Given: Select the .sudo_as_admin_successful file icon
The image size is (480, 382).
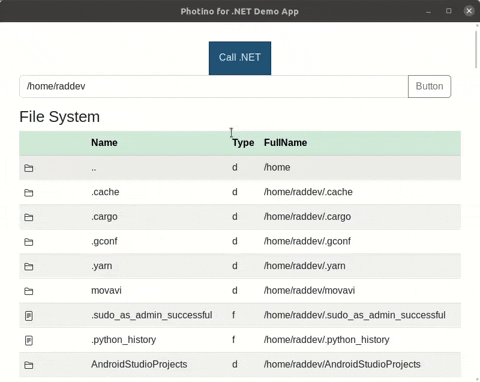Looking at the screenshot, I should 29,316.
